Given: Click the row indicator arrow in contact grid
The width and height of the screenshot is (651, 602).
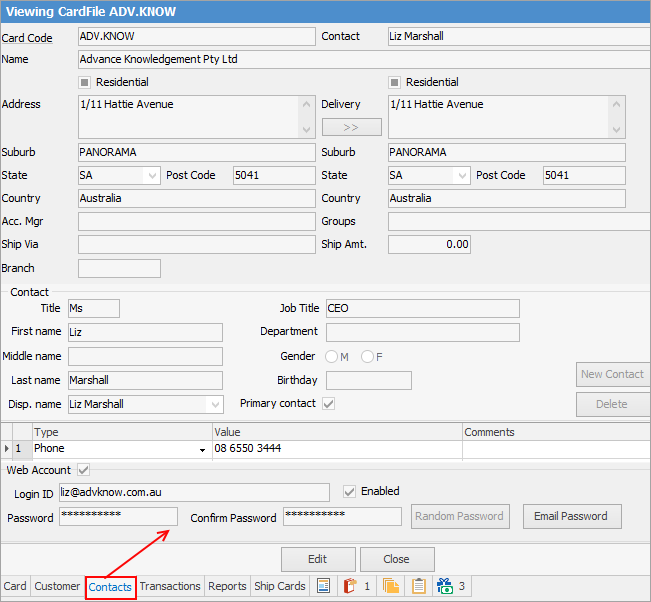Looking at the screenshot, I should (x=9, y=449).
